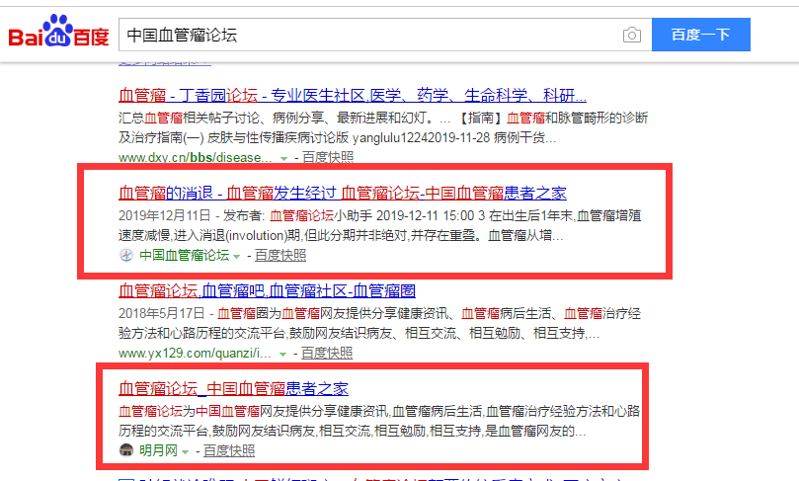
Task: Open 百度快照 beside www.dxy.cn result
Action: [x=328, y=157]
